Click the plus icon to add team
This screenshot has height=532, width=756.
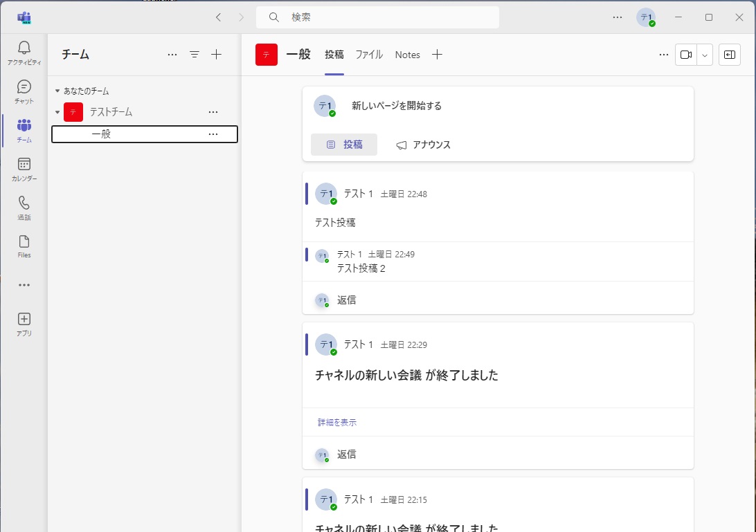[217, 55]
